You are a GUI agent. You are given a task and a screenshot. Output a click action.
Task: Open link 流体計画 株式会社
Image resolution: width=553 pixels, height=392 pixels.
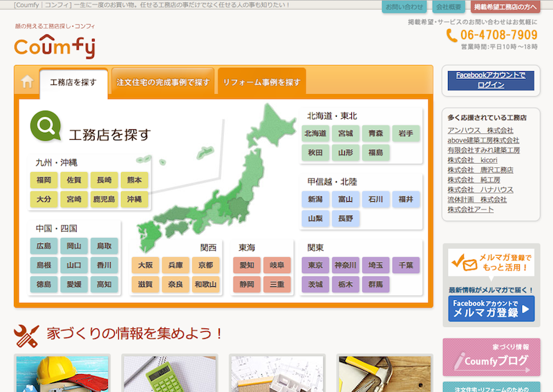477,199
